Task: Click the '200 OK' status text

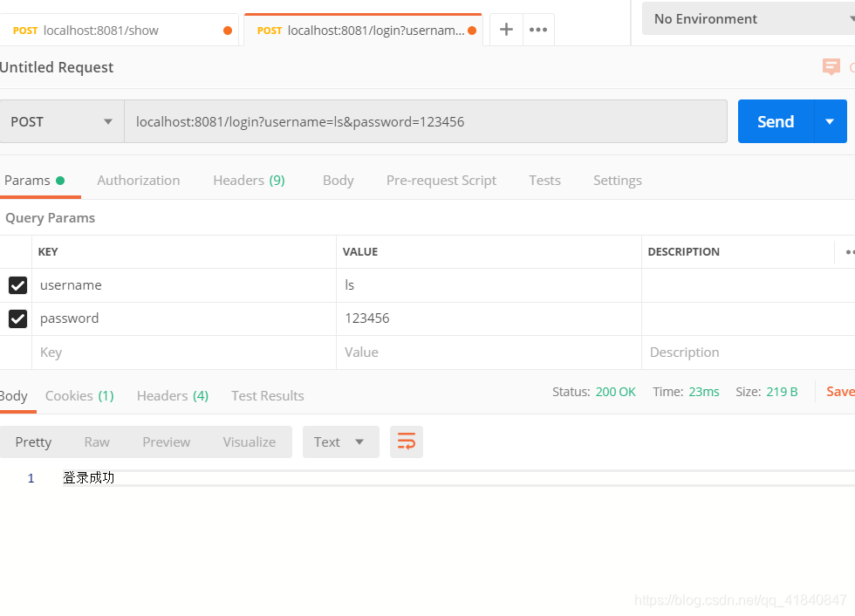Action: pyautogui.click(x=616, y=392)
